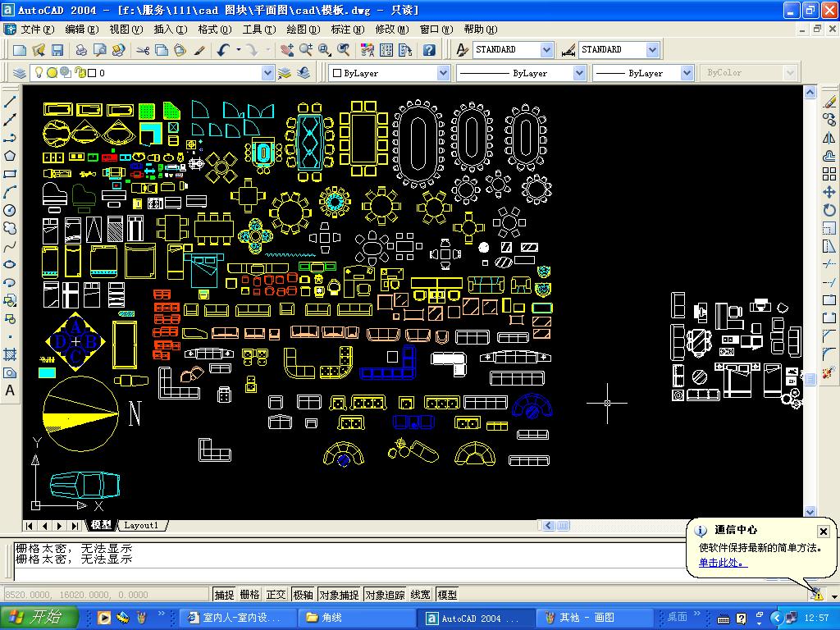Select the Circle drawing tool

[10, 211]
